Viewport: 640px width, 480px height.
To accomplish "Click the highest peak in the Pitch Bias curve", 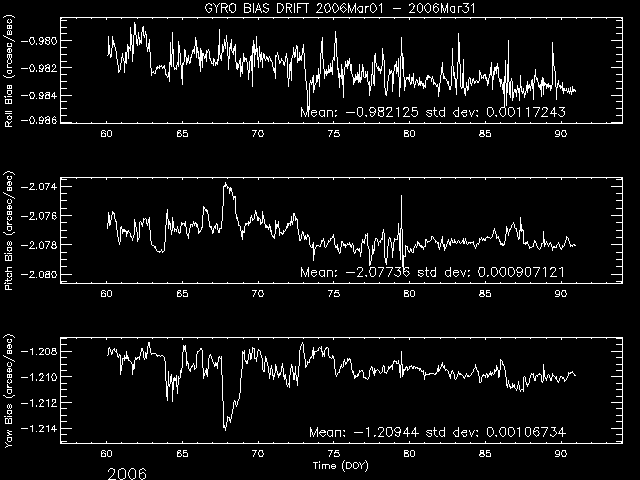I will 227,184.
